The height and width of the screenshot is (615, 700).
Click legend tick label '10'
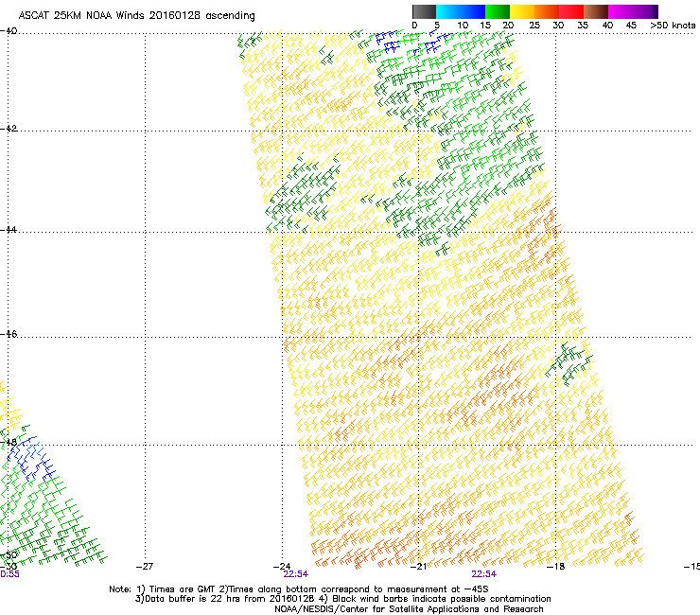(463, 26)
